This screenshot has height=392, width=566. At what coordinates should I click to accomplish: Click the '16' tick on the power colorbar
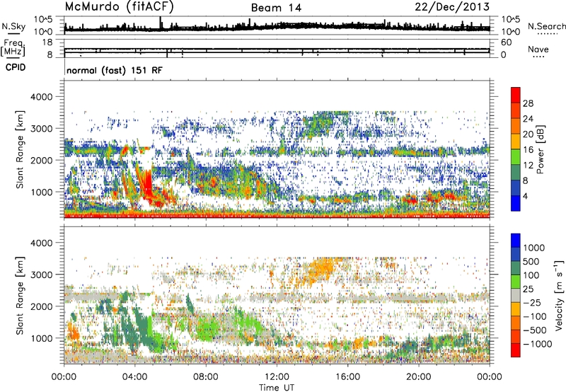click(x=528, y=150)
